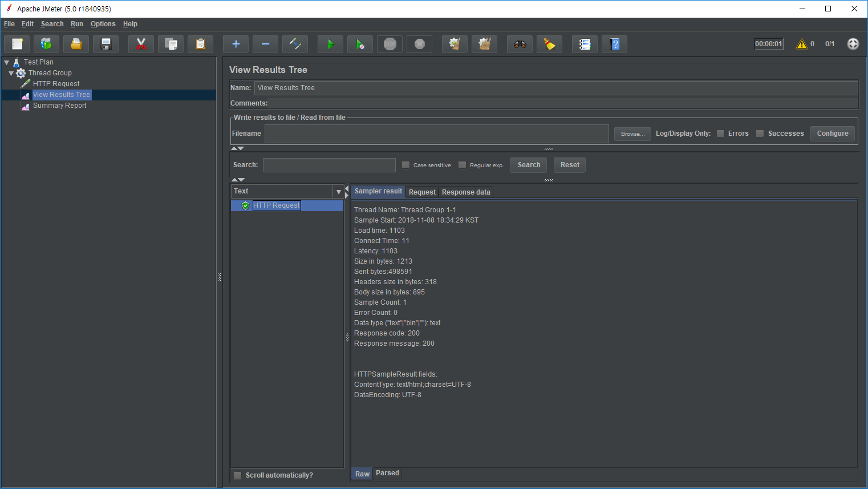Screen dimensions: 868x489
Task: Open the File menu
Action: tap(9, 24)
